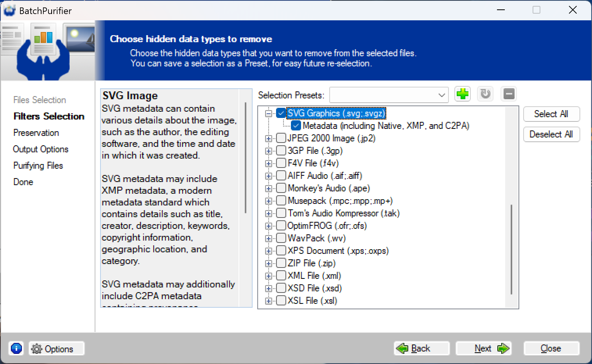Click the file type tree scrollbar thumb
Screen dimensions: 592x364
(511, 249)
